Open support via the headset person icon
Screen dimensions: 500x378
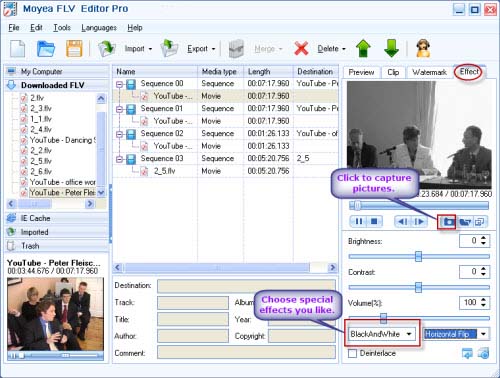(423, 49)
